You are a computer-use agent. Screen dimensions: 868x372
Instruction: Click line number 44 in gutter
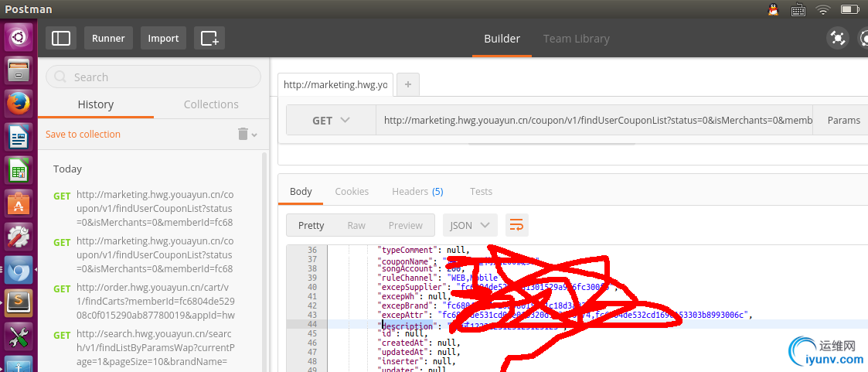[x=311, y=324]
